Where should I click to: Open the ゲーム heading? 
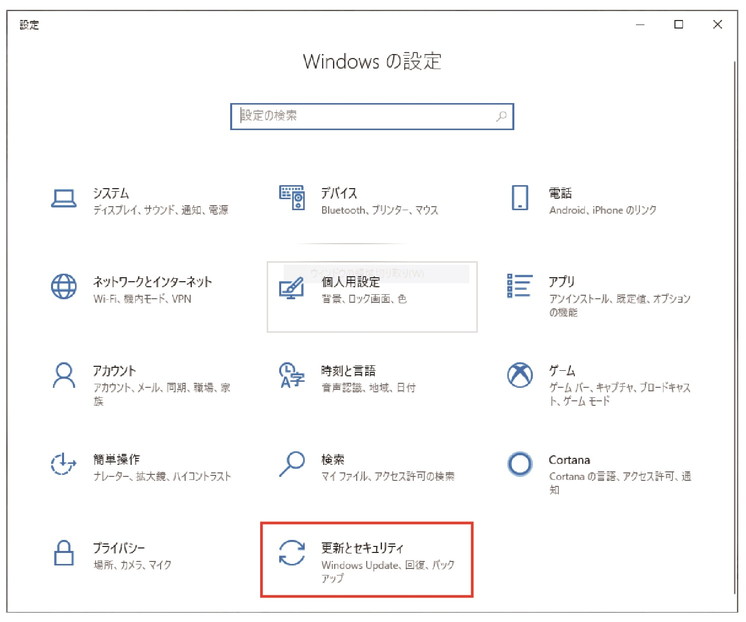click(x=562, y=371)
